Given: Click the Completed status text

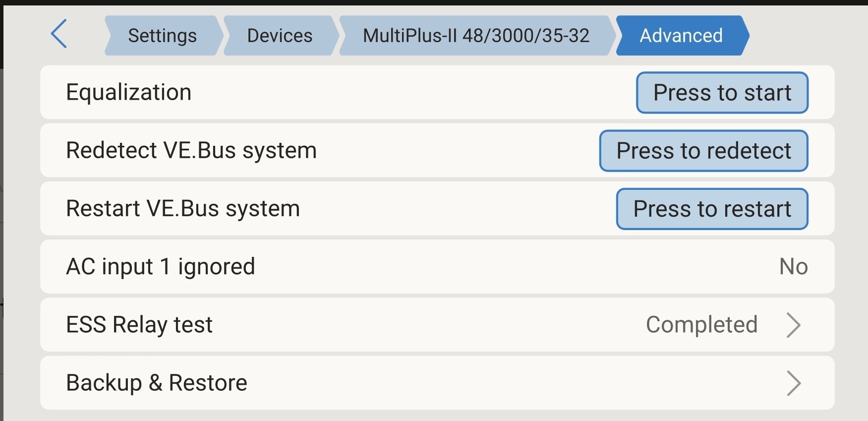Looking at the screenshot, I should [701, 325].
